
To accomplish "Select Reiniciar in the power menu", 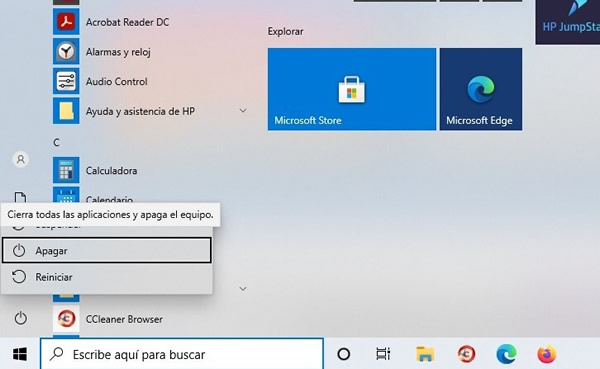I will click(107, 277).
